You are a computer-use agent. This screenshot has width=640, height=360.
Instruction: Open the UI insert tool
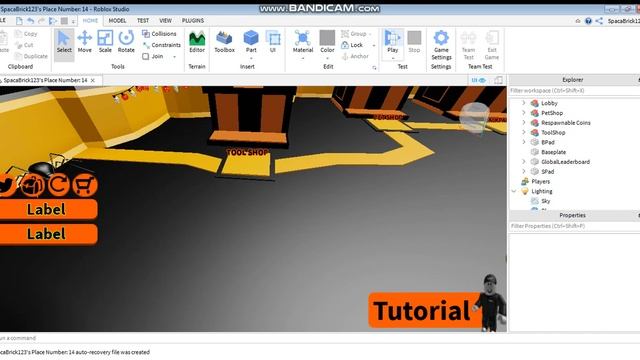coord(273,42)
